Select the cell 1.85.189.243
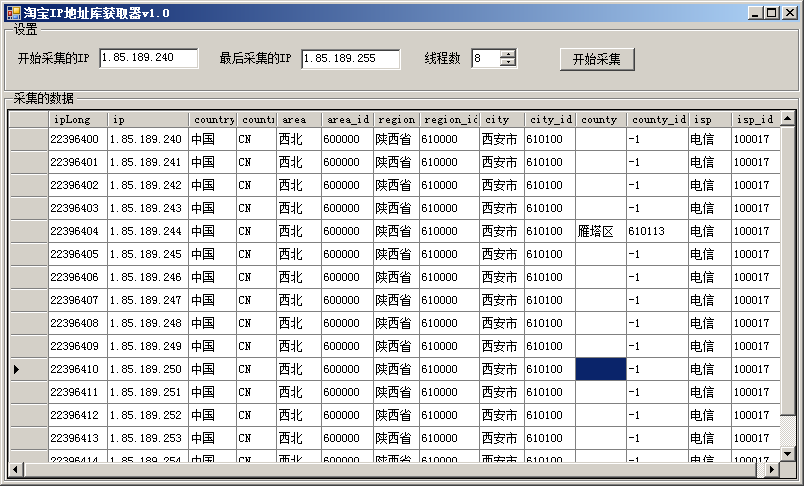Viewport: 804px width, 486px height. point(148,208)
